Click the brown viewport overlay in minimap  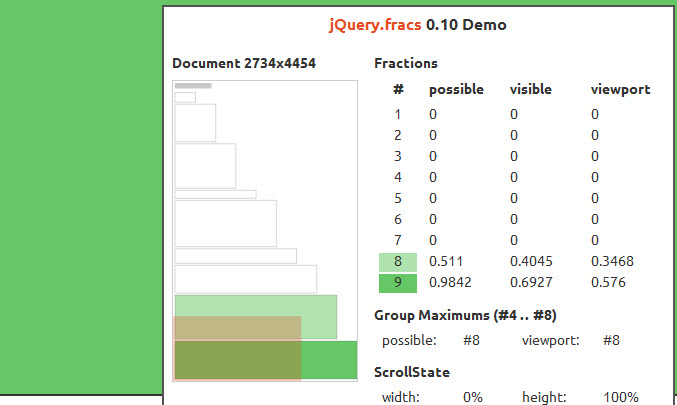[x=237, y=348]
